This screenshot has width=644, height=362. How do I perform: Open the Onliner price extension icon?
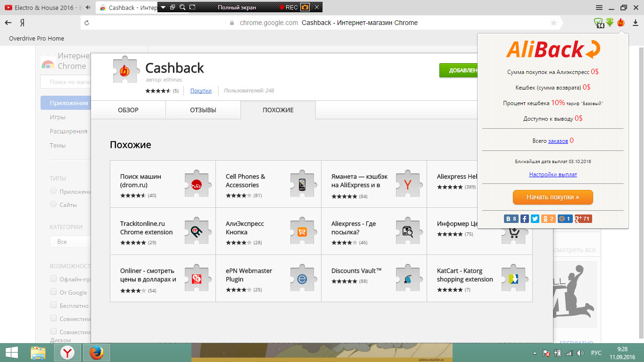tap(197, 279)
